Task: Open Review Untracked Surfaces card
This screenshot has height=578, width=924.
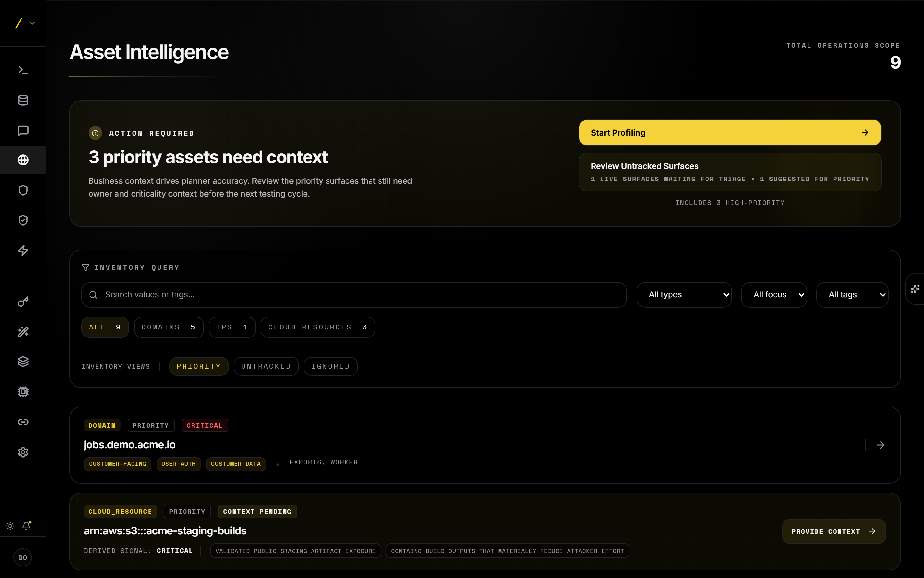Action: point(730,172)
